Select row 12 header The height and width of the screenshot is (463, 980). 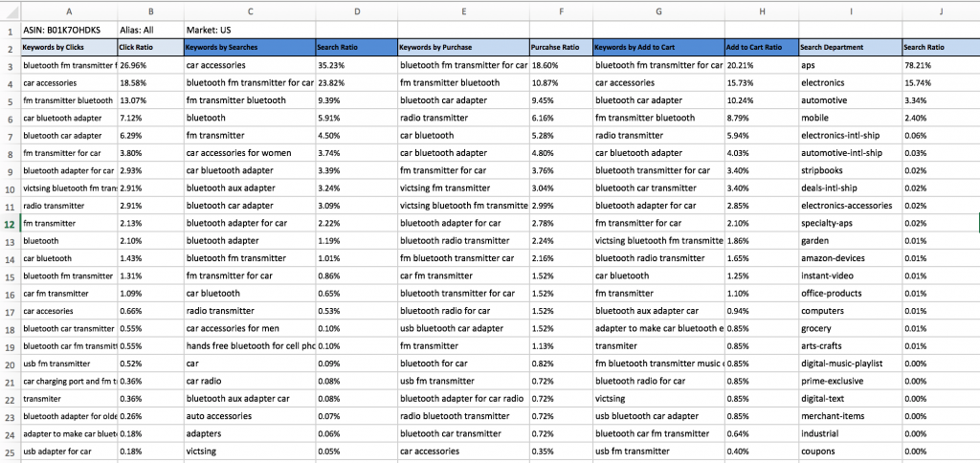10,223
